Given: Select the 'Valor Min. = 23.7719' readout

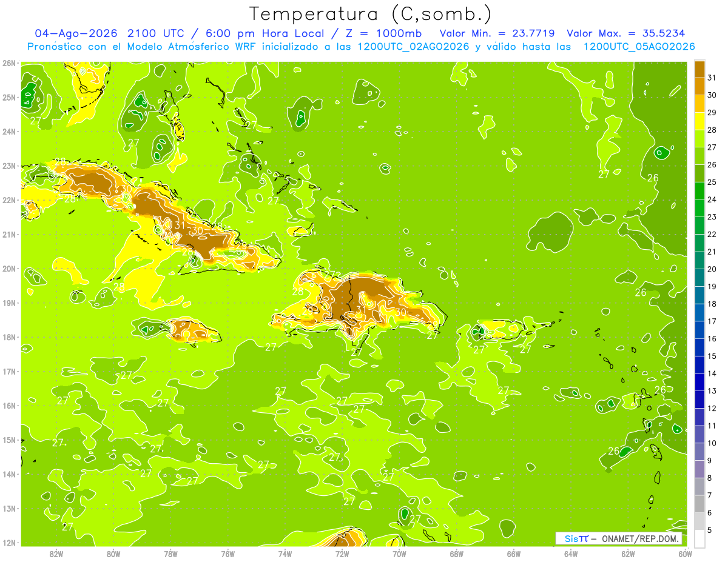Looking at the screenshot, I should point(496,33).
